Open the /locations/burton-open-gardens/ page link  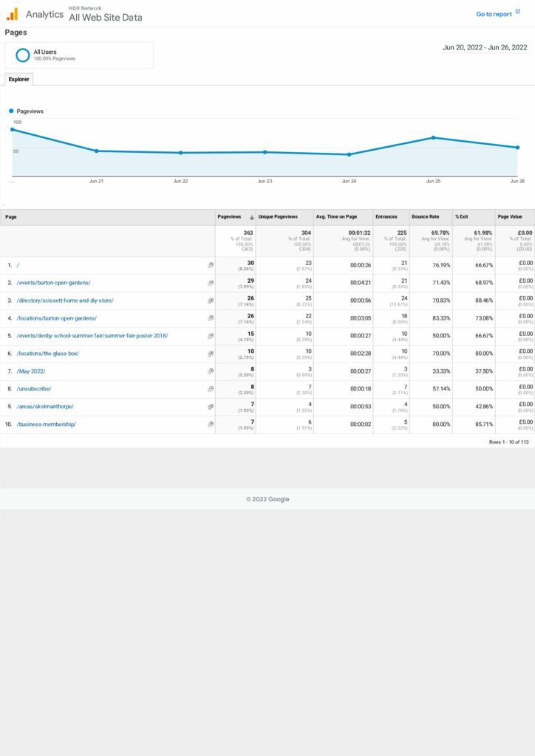(x=57, y=318)
